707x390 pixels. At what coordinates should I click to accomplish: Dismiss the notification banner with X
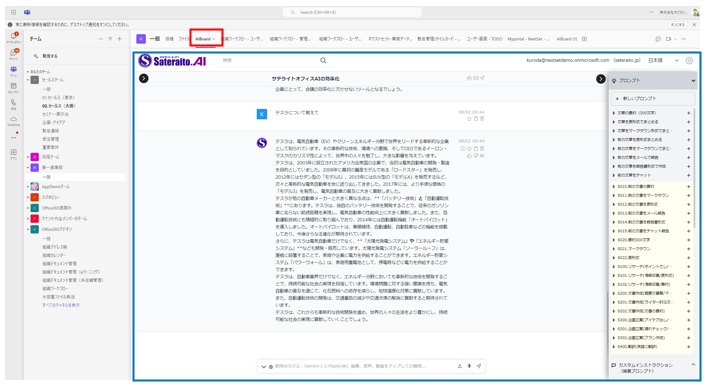694,25
